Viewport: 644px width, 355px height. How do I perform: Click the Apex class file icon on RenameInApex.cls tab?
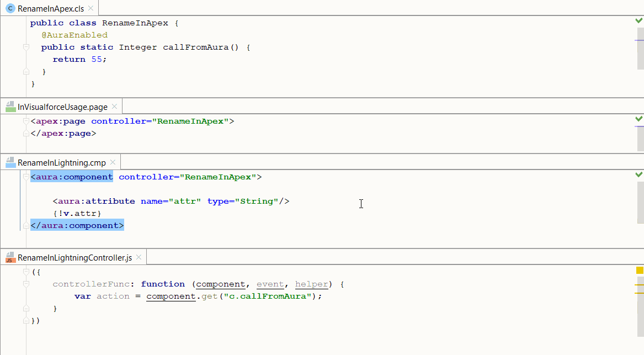tap(10, 8)
